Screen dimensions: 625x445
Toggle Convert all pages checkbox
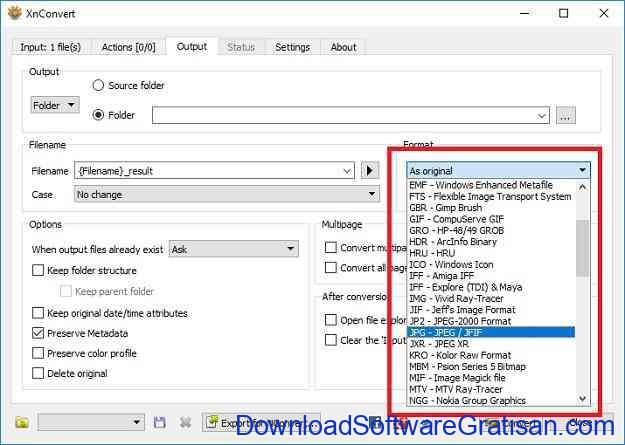point(330,268)
